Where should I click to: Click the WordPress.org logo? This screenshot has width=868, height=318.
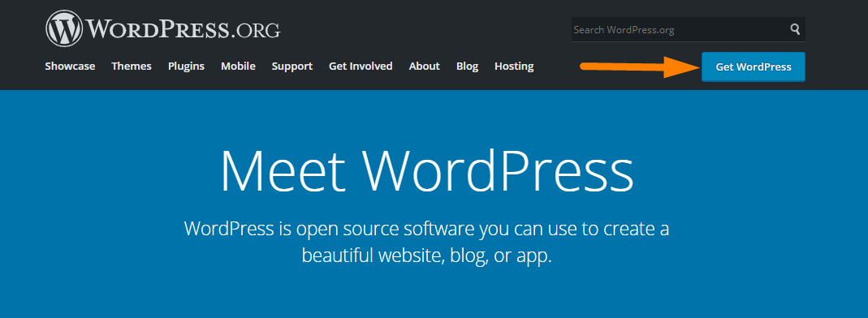pyautogui.click(x=162, y=28)
